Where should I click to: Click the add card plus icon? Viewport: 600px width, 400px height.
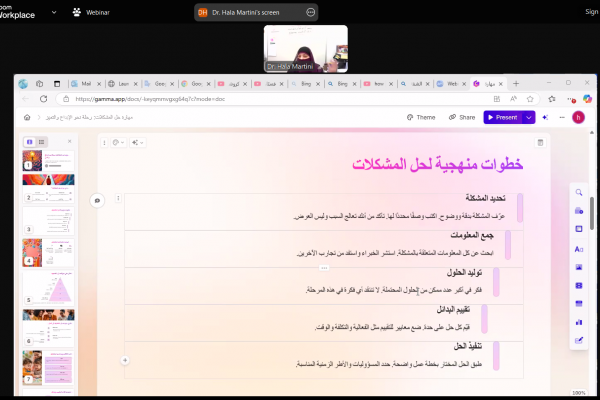(124, 359)
